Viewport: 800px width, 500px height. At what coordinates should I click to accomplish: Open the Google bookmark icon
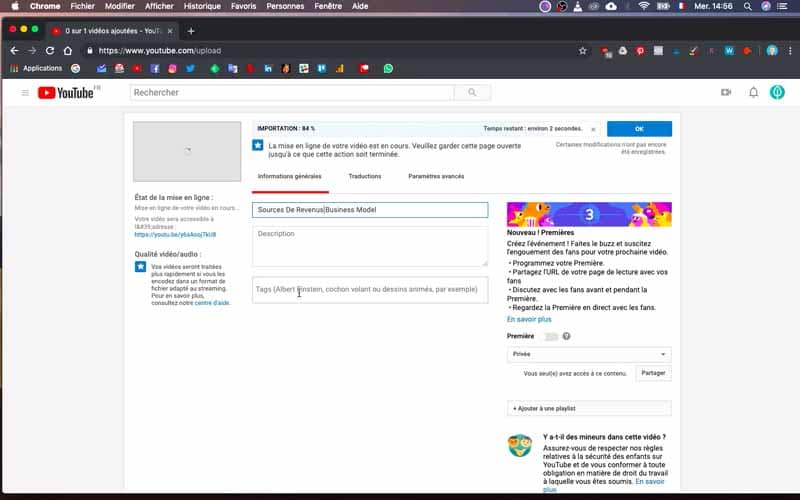click(76, 68)
